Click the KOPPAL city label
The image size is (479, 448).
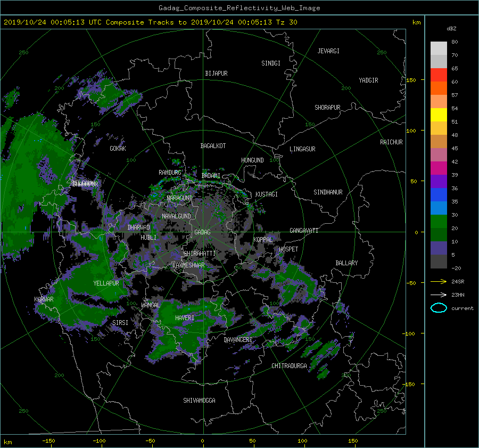coord(263,240)
